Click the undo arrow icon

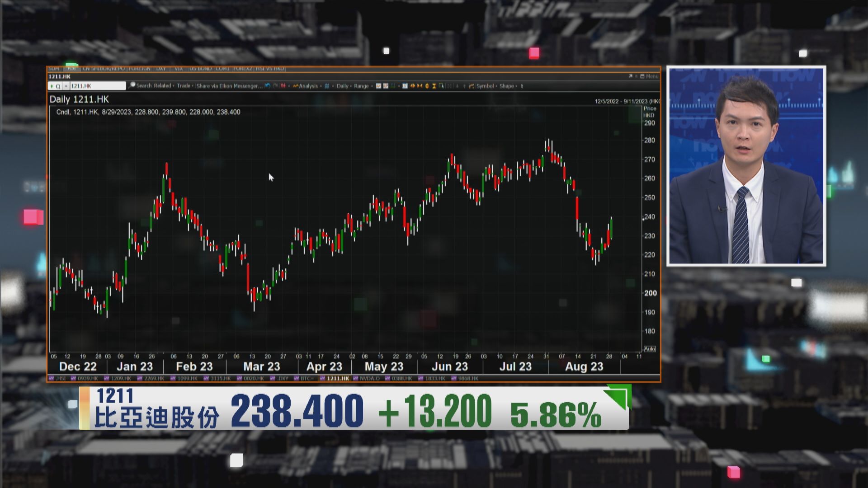pos(268,86)
